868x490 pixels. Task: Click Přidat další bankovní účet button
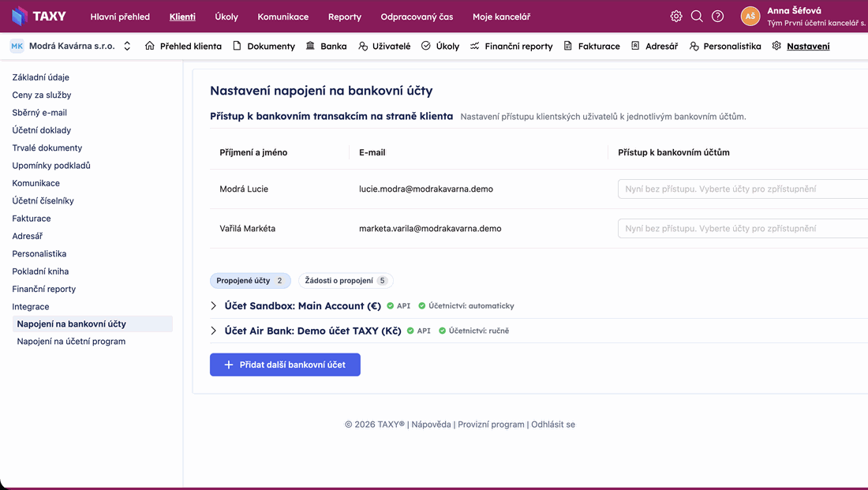click(x=285, y=365)
